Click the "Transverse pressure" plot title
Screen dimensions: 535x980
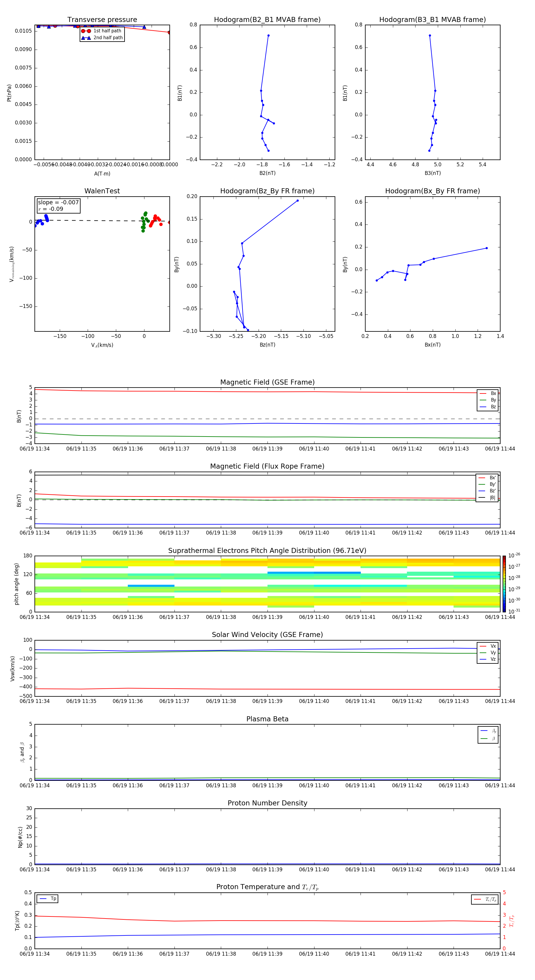pyautogui.click(x=102, y=20)
